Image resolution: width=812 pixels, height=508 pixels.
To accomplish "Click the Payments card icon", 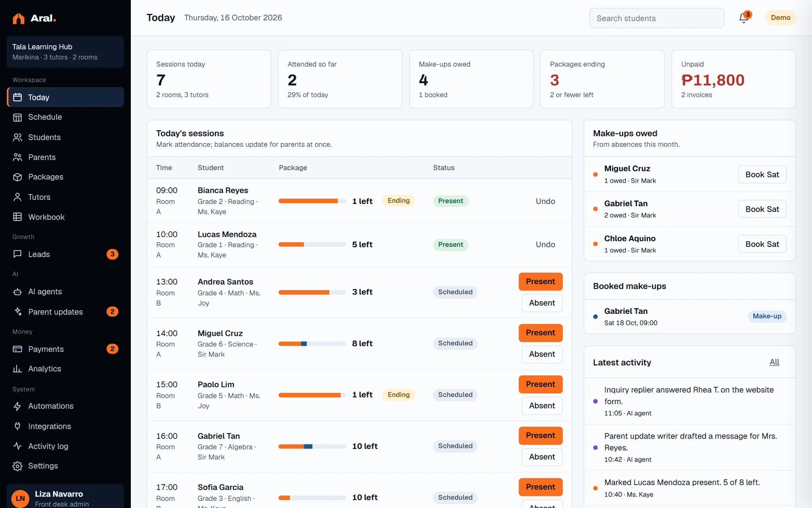I will [17, 349].
